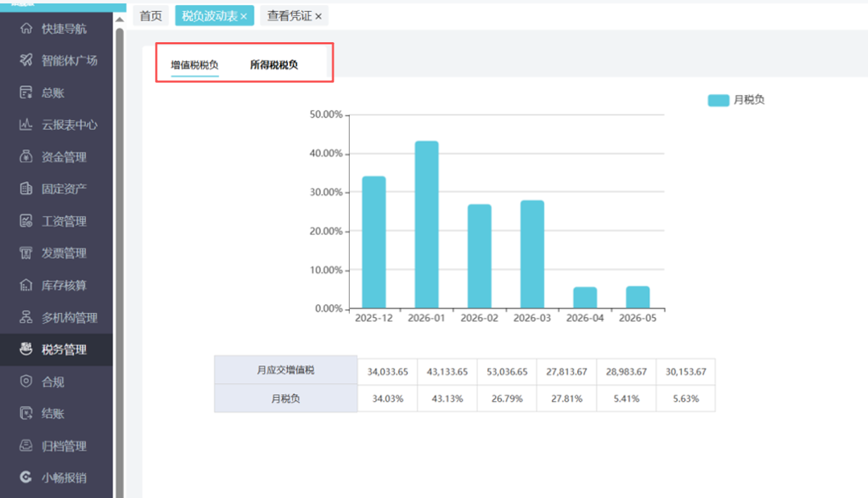Image resolution: width=868 pixels, height=498 pixels.
Task: Click the 2026-02 chart bar
Action: tap(479, 256)
